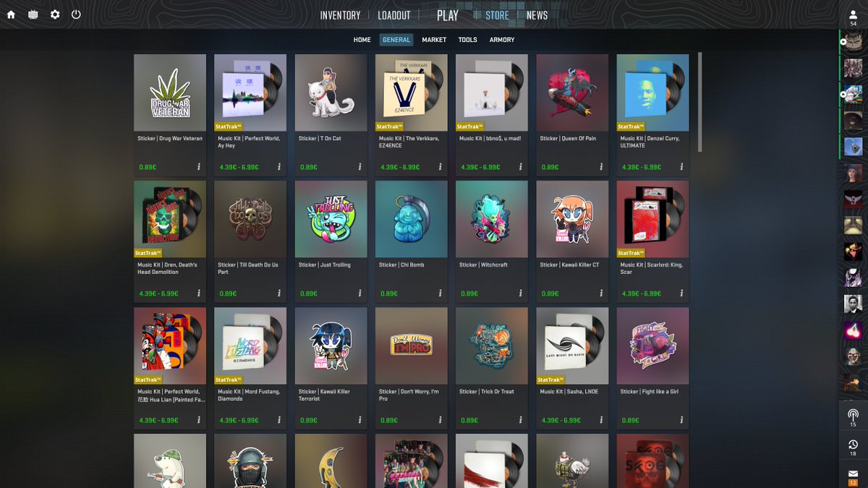Open the NEWS section
Screen dimensions: 868x488
pyautogui.click(x=537, y=15)
